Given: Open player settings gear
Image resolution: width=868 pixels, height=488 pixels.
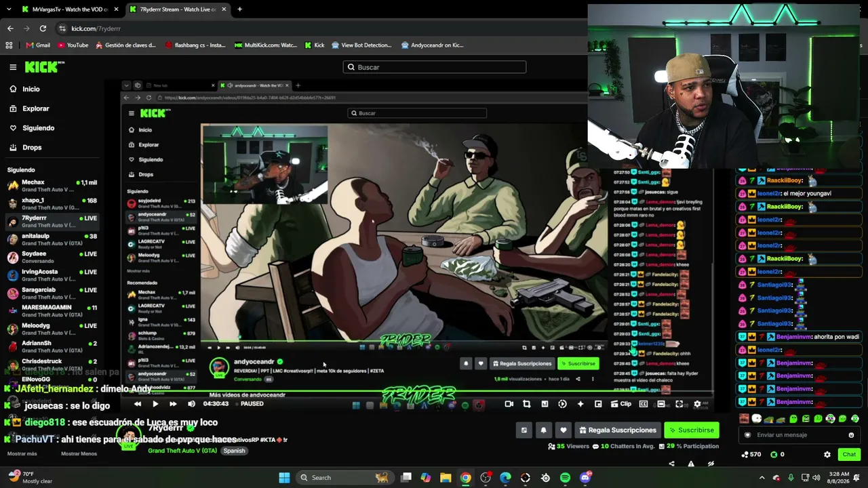Looking at the screenshot, I should tap(697, 404).
